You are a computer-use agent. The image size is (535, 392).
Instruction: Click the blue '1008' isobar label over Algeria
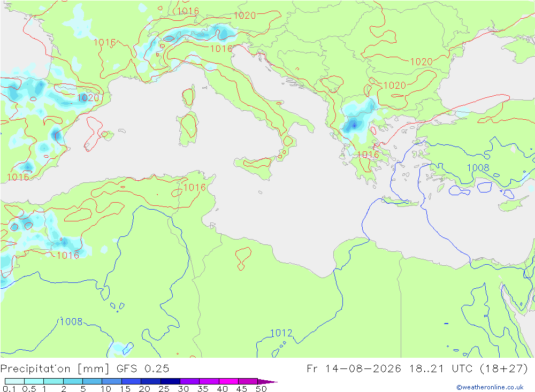click(71, 322)
